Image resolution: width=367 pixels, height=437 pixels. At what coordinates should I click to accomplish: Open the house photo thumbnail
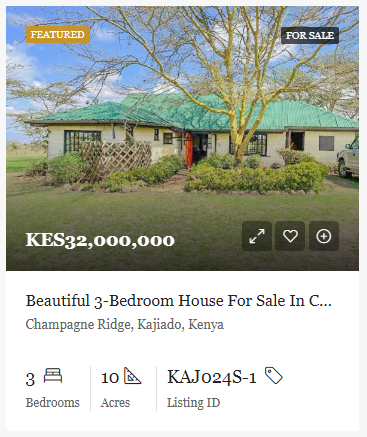(x=182, y=138)
